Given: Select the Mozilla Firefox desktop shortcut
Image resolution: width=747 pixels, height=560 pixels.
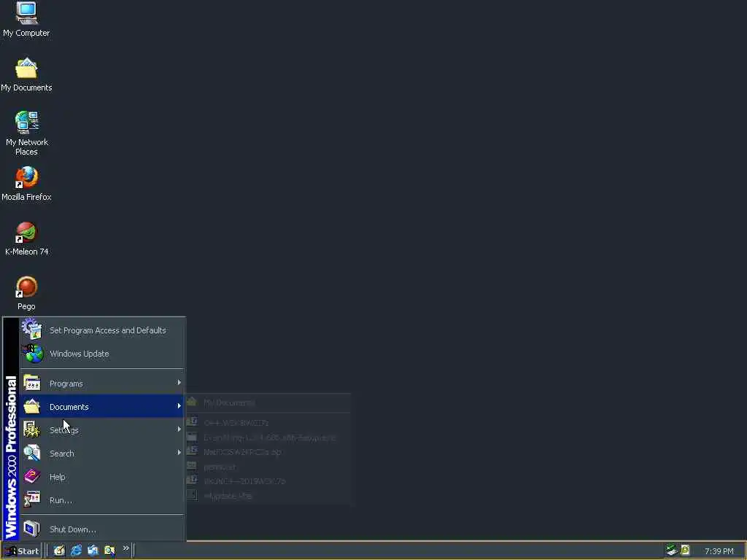Looking at the screenshot, I should 26,183.
